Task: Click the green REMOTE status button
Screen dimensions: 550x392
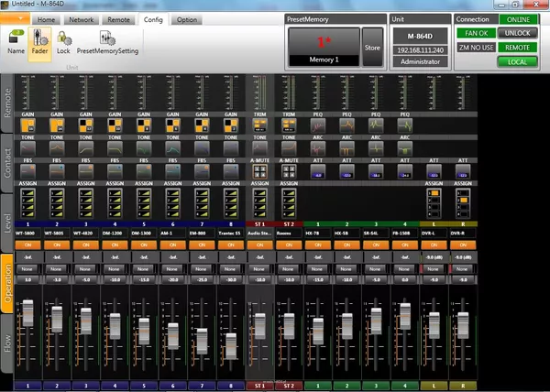Action: pyautogui.click(x=517, y=48)
